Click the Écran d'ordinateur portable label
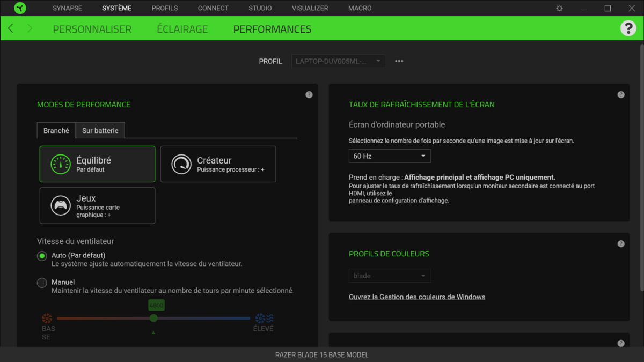Screen dimensions: 644x362 pos(397,124)
